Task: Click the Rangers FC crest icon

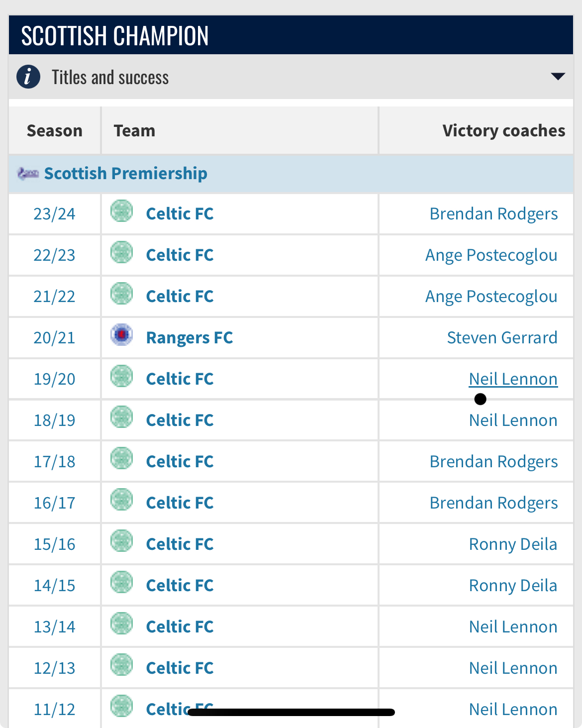Action: click(x=121, y=335)
